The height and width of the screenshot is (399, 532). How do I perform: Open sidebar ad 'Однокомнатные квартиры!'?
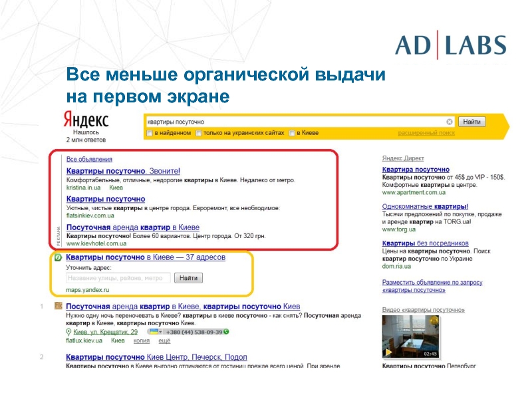point(425,206)
